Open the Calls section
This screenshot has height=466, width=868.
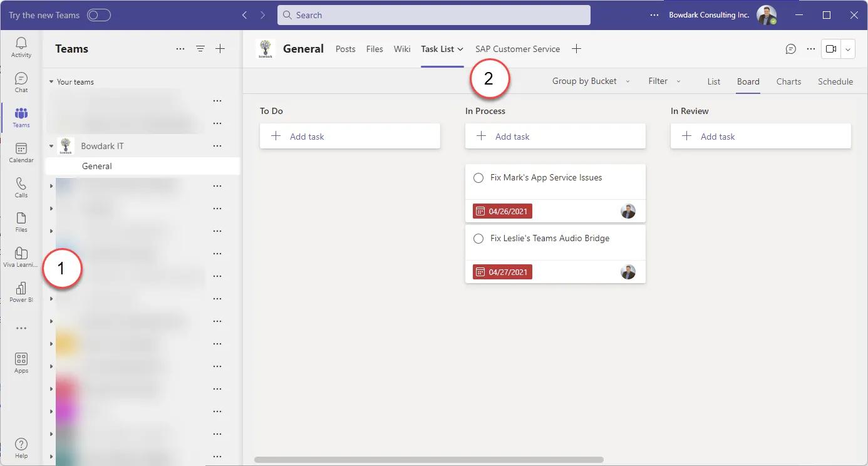tap(21, 187)
